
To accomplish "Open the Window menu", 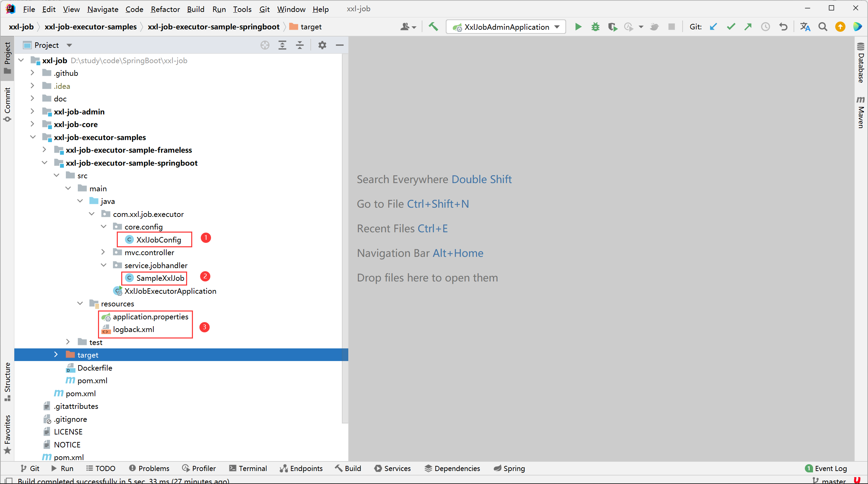I will 291,9.
